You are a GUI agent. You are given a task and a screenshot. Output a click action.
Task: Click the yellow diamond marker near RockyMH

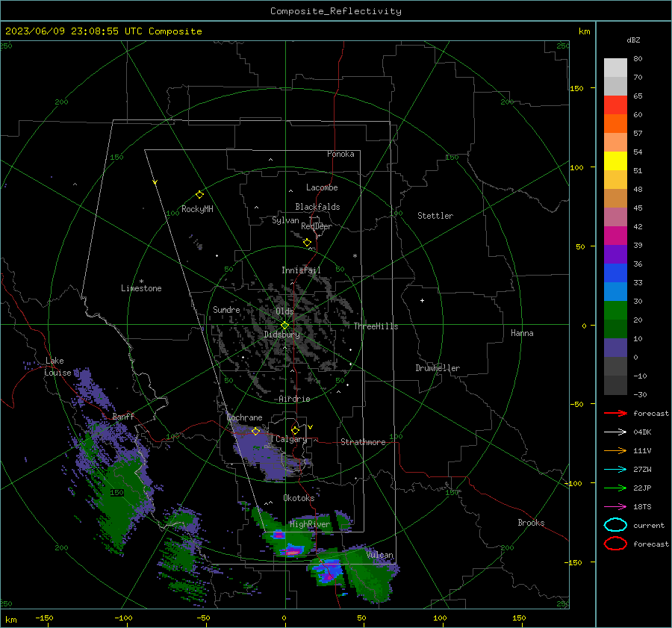[199, 195]
